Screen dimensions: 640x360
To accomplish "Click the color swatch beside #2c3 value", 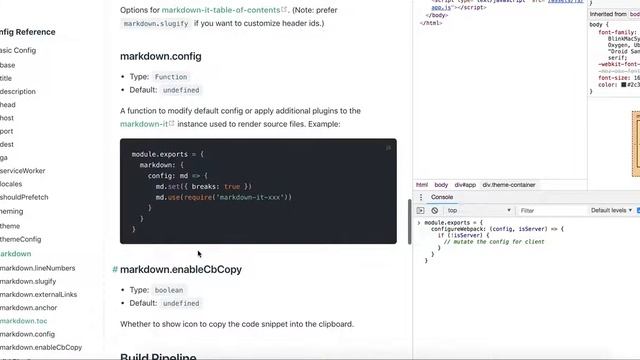I will tap(624, 85).
